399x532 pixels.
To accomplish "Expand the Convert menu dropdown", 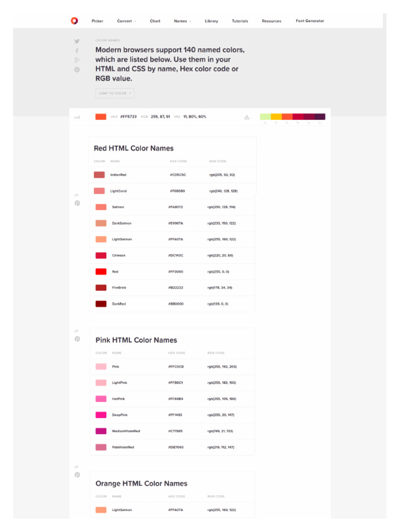I will click(x=126, y=21).
